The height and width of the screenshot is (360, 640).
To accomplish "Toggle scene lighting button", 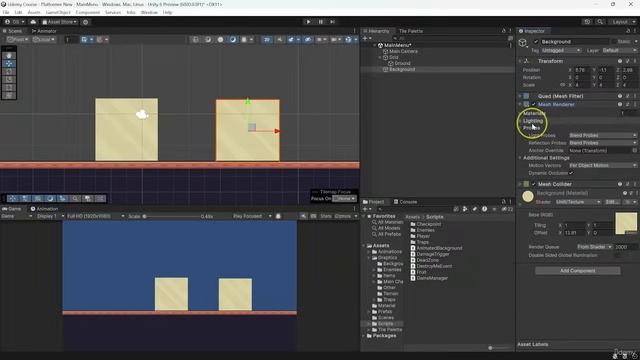I will point(280,40).
